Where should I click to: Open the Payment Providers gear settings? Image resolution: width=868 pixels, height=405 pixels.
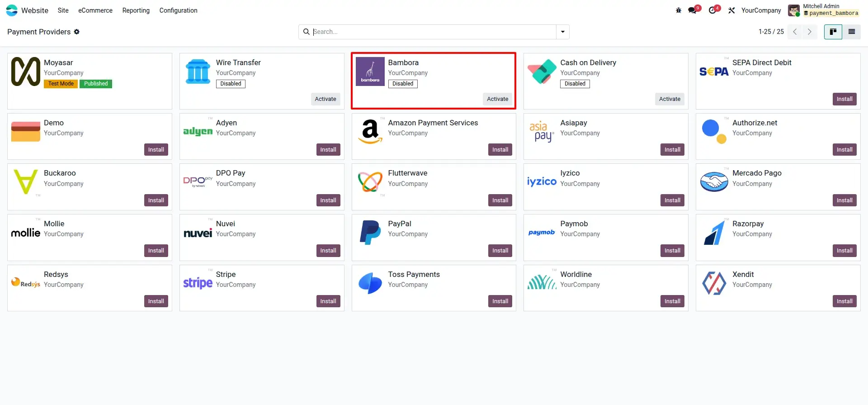[77, 32]
